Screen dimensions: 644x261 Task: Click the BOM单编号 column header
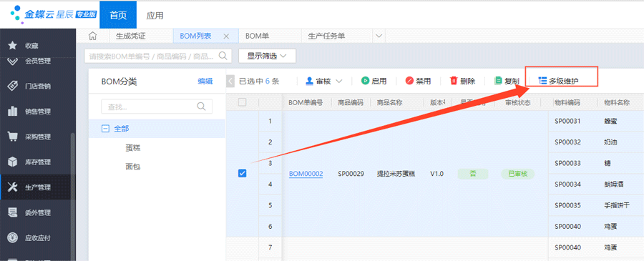click(x=306, y=102)
